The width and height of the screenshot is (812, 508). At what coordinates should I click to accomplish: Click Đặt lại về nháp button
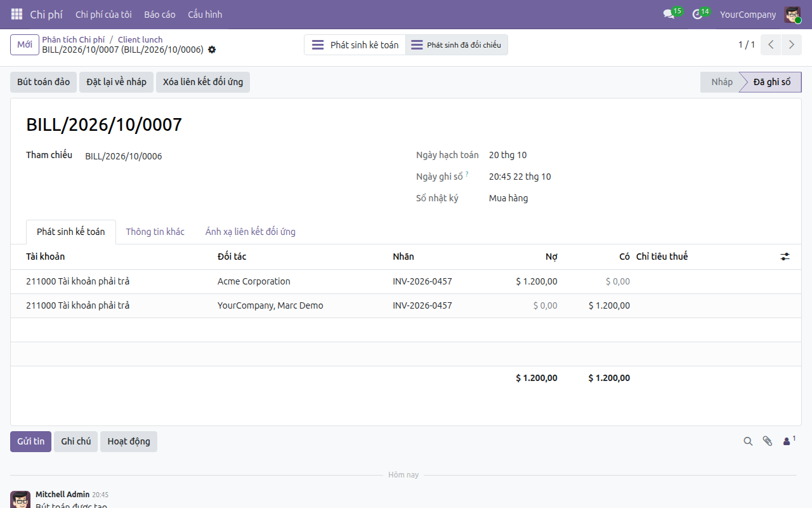tap(117, 82)
